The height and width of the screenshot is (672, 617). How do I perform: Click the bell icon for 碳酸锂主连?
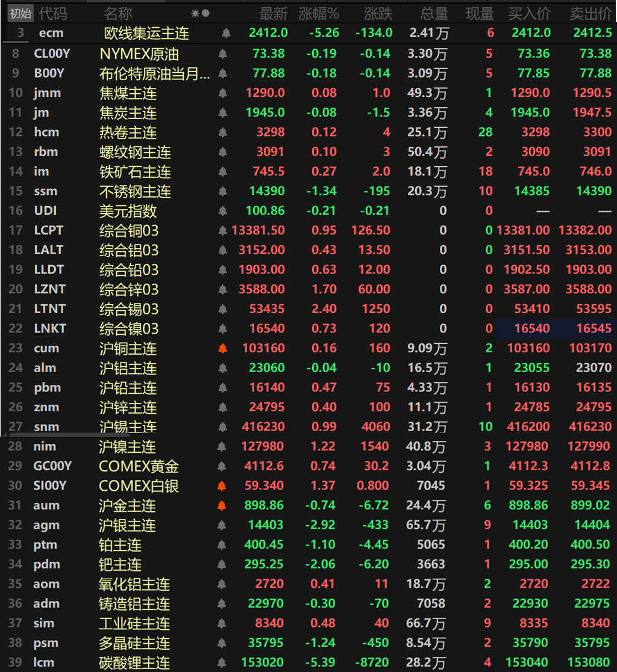tap(222, 662)
